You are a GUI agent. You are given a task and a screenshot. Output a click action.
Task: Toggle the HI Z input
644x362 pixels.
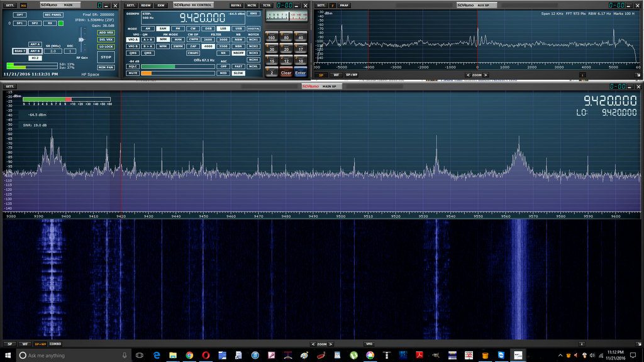35,57
